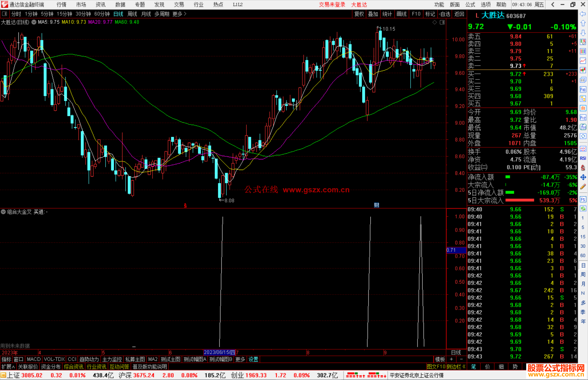Click the RSI indicator sidebar icon
Image resolution: width=588 pixels, height=380 pixels.
pyautogui.click(x=583, y=158)
